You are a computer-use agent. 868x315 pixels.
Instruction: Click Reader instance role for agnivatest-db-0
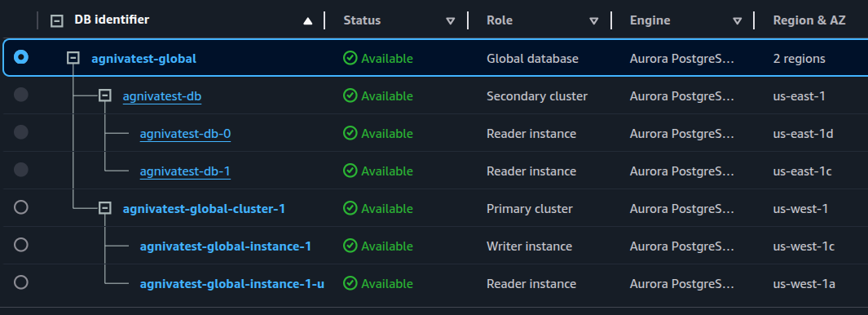click(531, 134)
